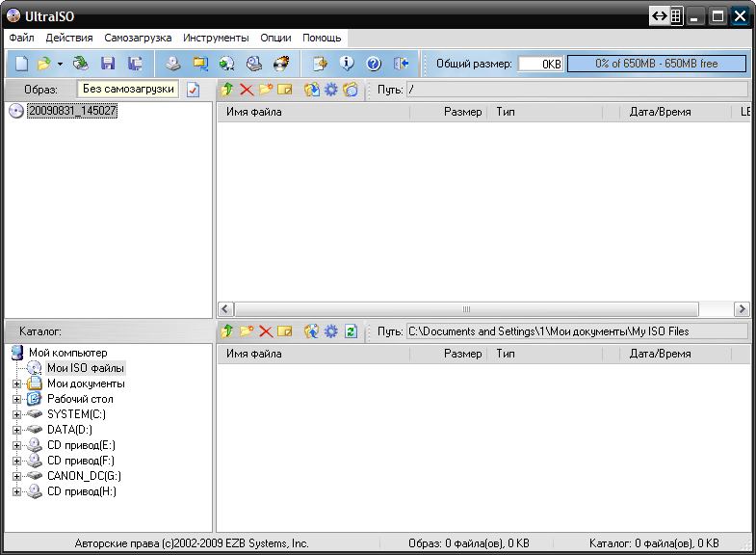Delete selected item in the image pane
The height and width of the screenshot is (555, 756).
click(x=247, y=90)
